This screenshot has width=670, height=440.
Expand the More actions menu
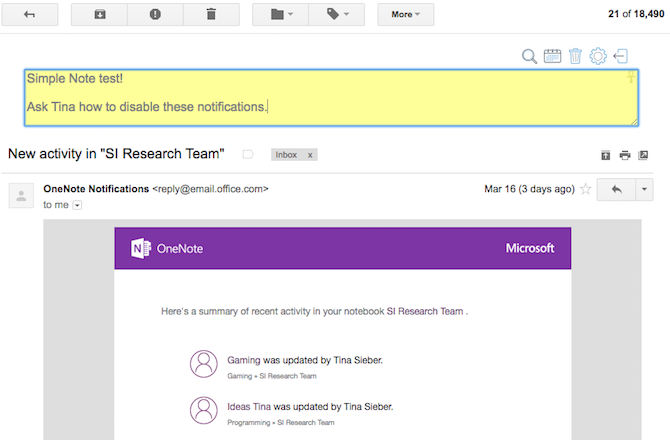point(405,15)
